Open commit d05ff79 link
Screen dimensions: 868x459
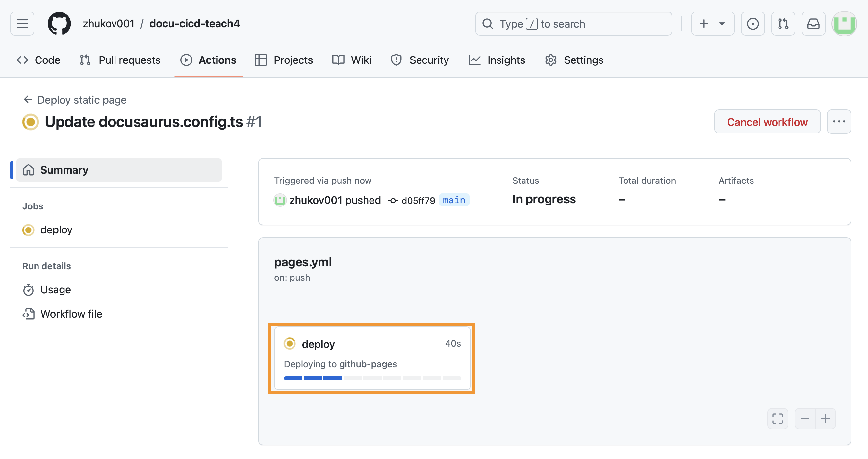[418, 200]
